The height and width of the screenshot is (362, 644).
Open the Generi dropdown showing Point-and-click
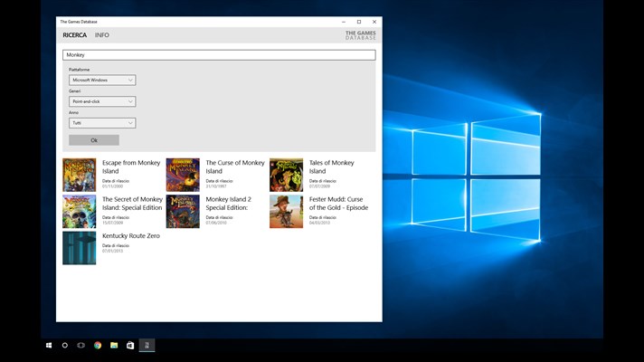(102, 101)
